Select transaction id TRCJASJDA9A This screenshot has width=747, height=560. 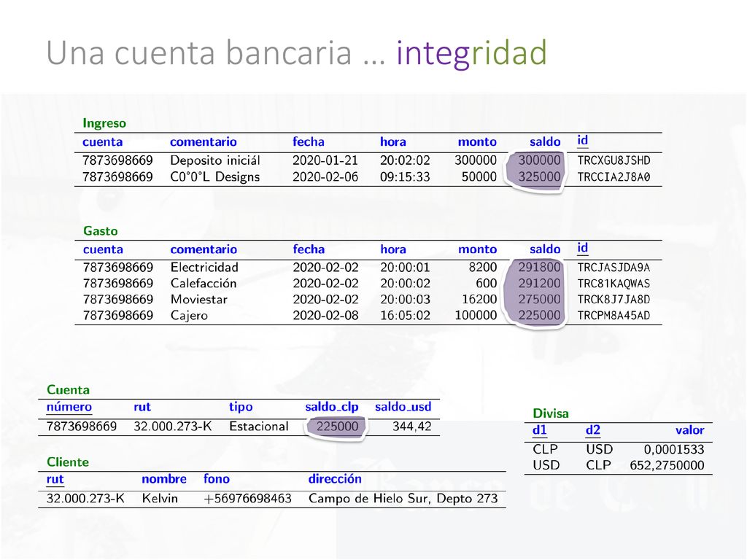tap(614, 267)
